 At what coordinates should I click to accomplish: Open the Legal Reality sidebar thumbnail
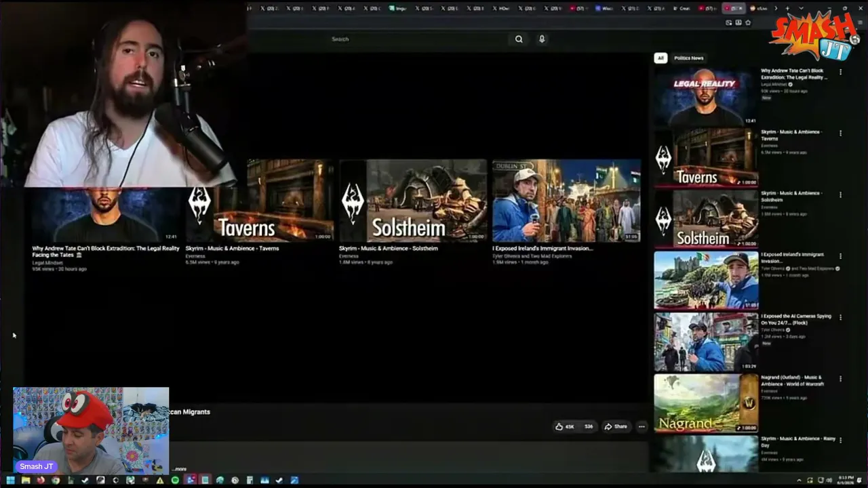[706, 96]
